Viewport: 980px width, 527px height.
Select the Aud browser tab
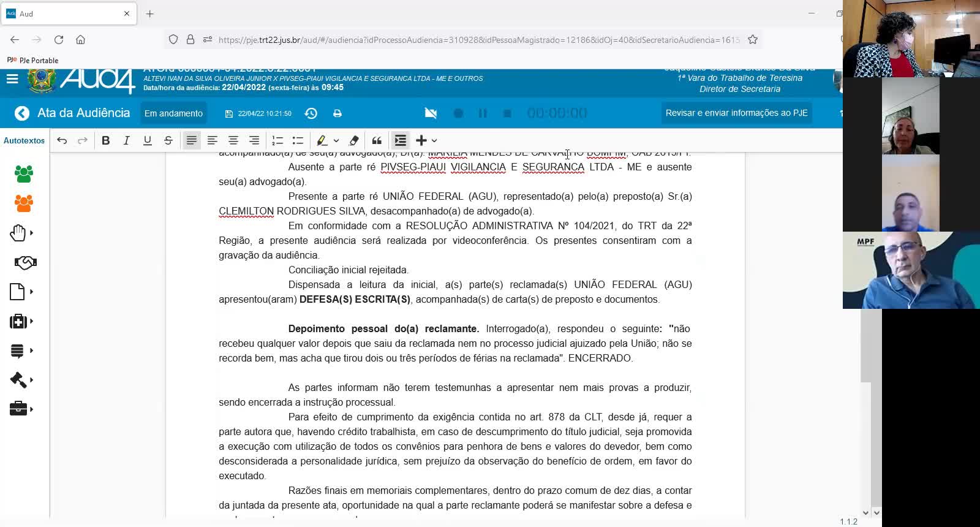pyautogui.click(x=69, y=13)
